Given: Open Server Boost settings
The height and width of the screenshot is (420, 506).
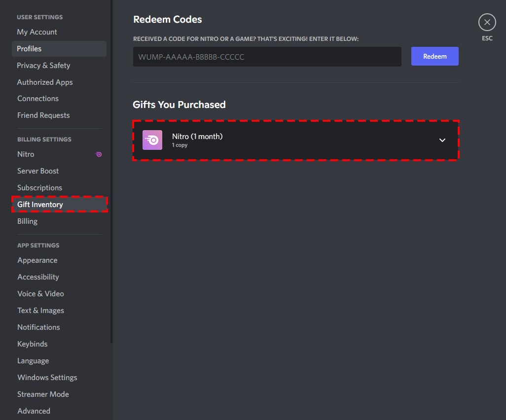Looking at the screenshot, I should (x=38, y=171).
